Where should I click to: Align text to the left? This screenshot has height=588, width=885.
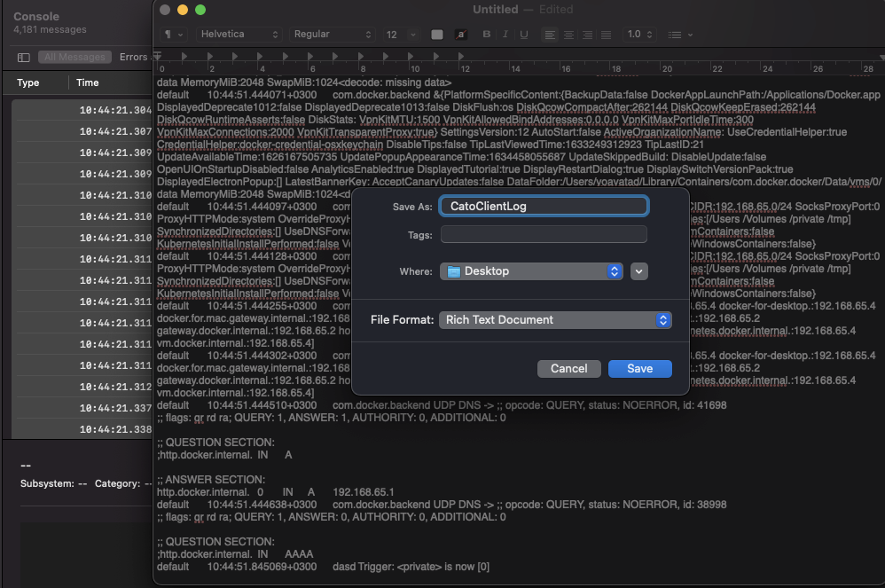tap(550, 35)
